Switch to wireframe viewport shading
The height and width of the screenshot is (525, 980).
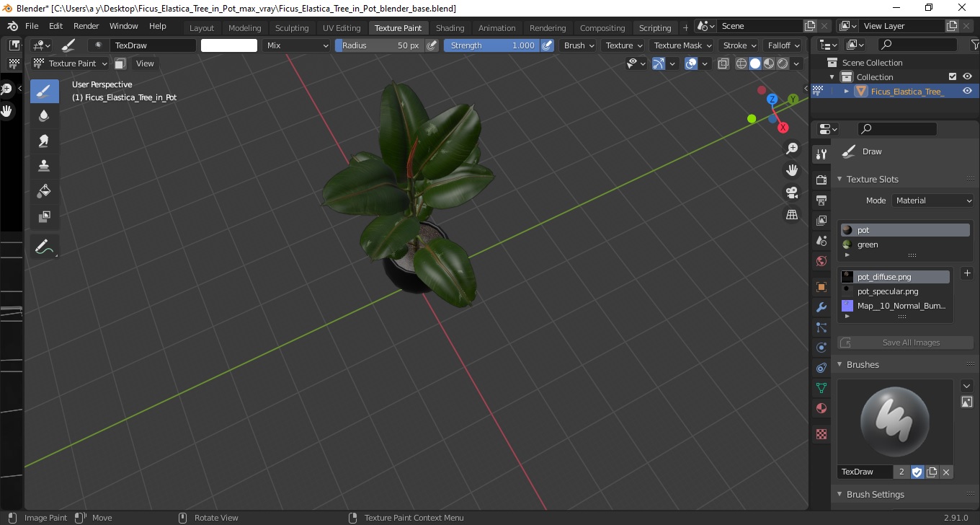[741, 63]
